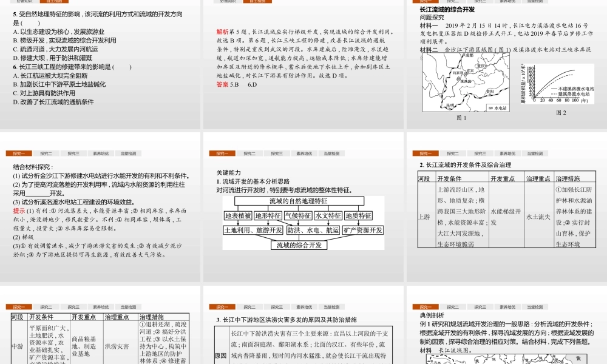Select the 地表植被 box in the diagram
Screen dimensions: 607x364
[238, 215]
